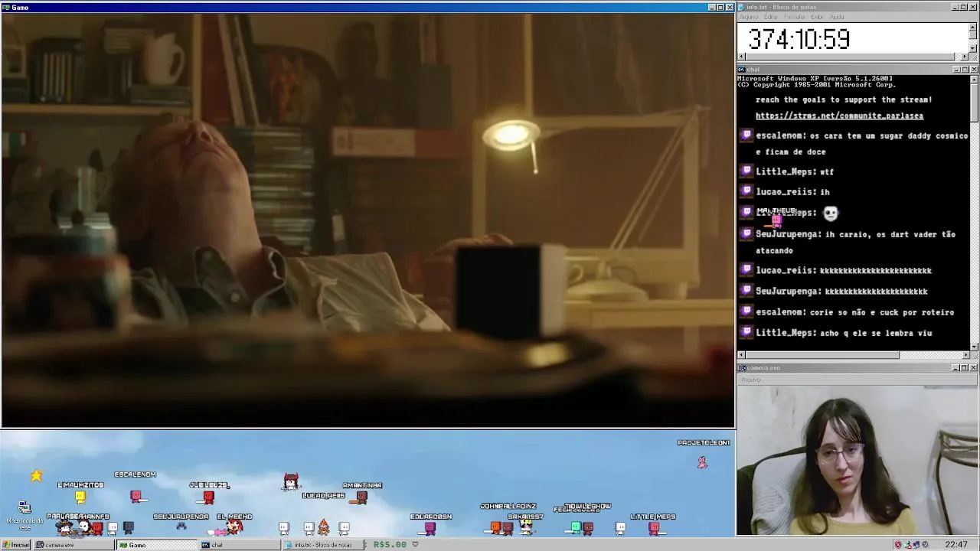Click the purple EDUARDOSN avatar sprite
This screenshot has width=980, height=551.
(x=430, y=528)
